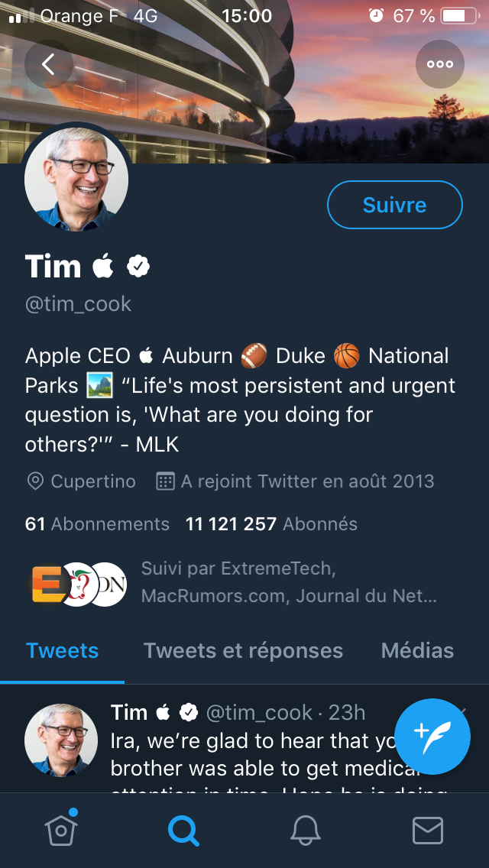Tap the Suivre follow button
This screenshot has width=489, height=868.
pos(394,205)
